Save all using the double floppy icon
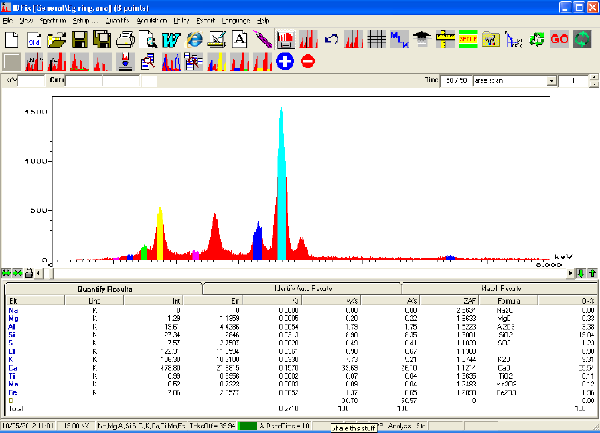 (102, 39)
